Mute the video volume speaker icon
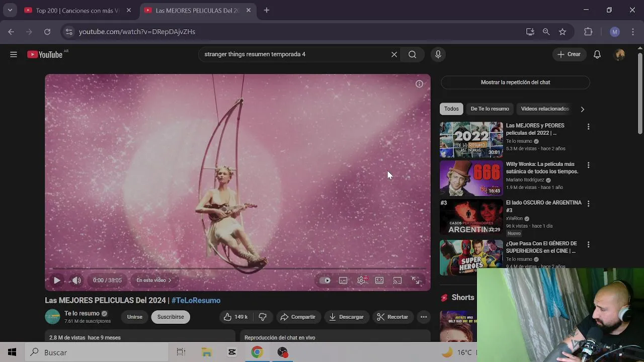644x362 pixels. [x=76, y=281]
